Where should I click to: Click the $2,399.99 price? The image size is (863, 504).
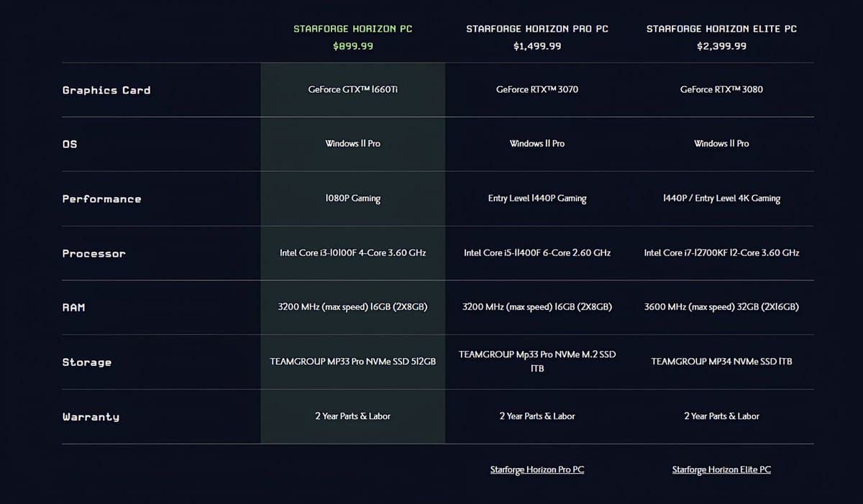click(721, 46)
